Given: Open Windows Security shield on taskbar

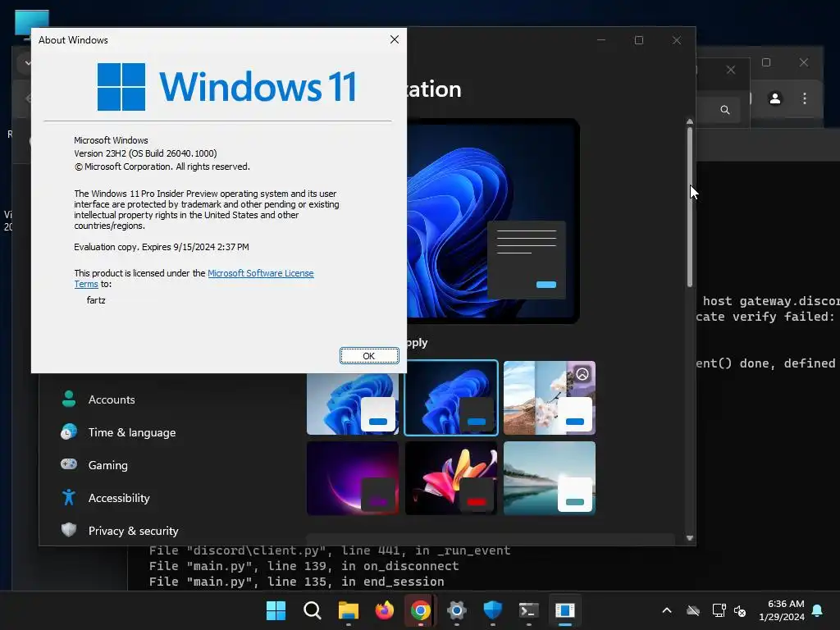Looking at the screenshot, I should [492, 610].
